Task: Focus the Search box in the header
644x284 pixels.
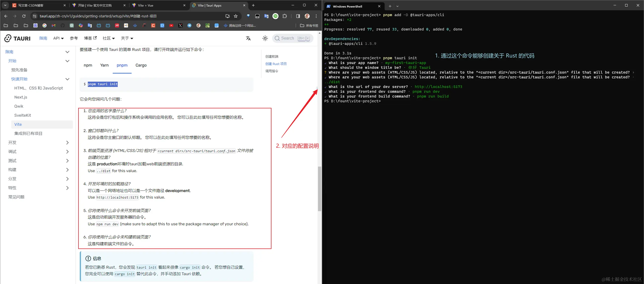Action: coord(288,38)
